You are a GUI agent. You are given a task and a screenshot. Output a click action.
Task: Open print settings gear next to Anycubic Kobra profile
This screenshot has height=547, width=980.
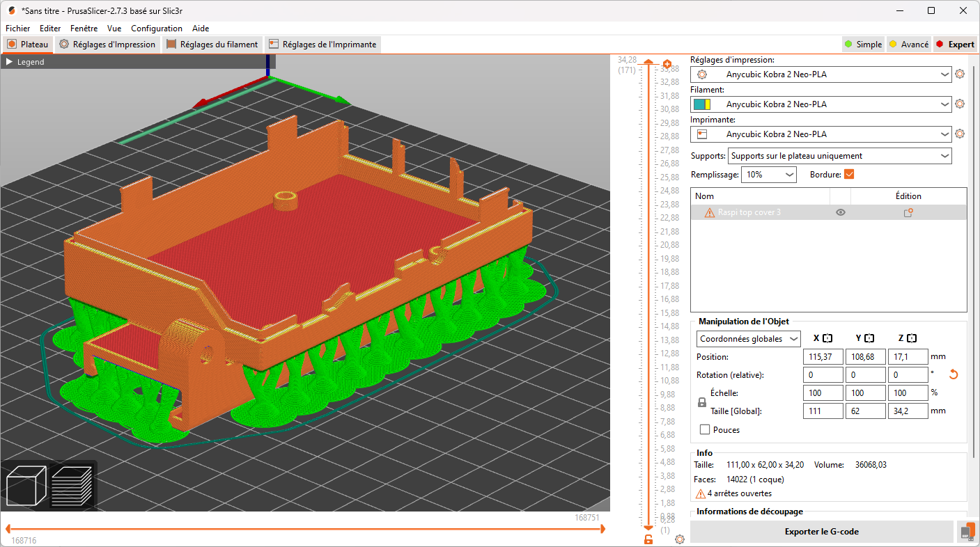960,74
